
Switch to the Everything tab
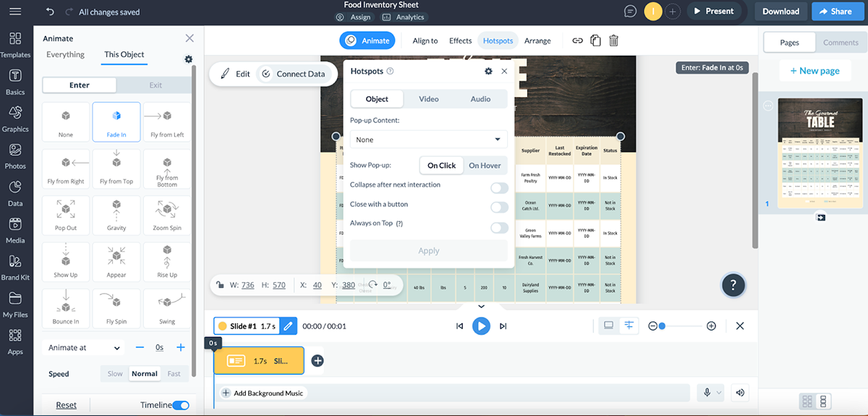65,54
